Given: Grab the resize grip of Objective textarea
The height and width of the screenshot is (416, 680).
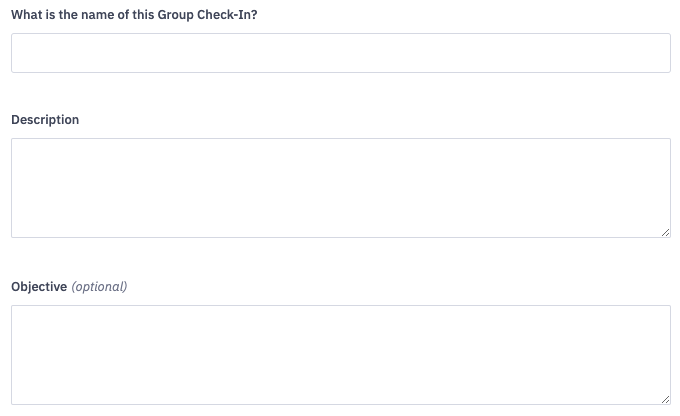Looking at the screenshot, I should 665,399.
